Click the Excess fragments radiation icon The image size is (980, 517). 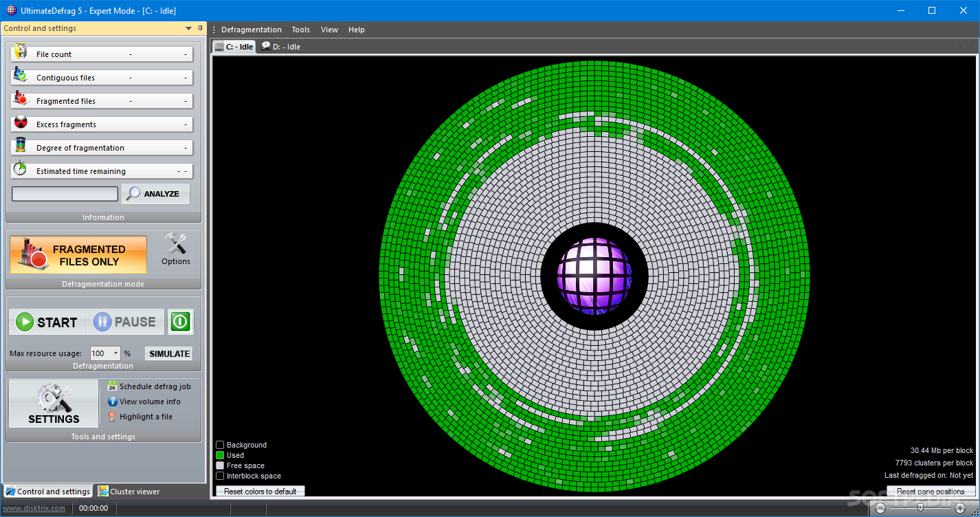tap(20, 123)
